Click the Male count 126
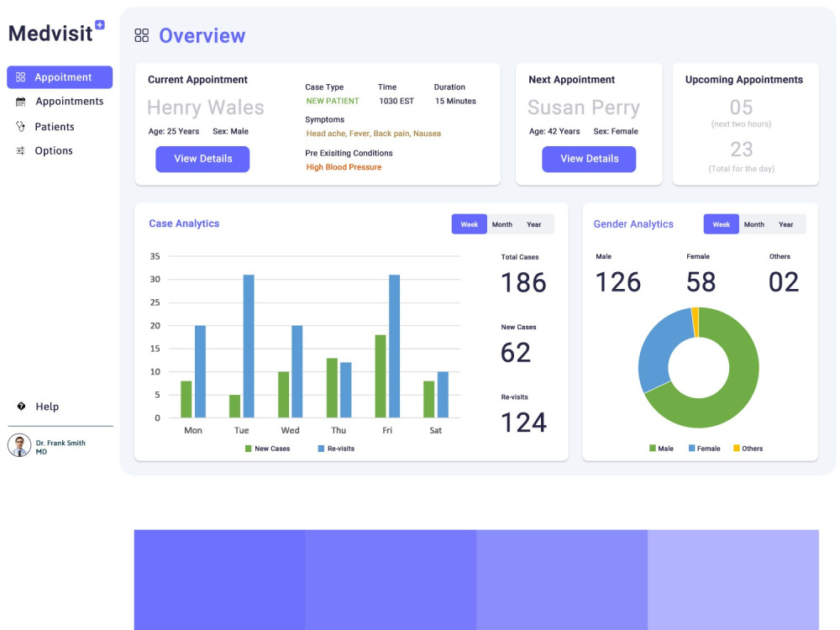Viewport: 840px width, 630px height. [618, 282]
